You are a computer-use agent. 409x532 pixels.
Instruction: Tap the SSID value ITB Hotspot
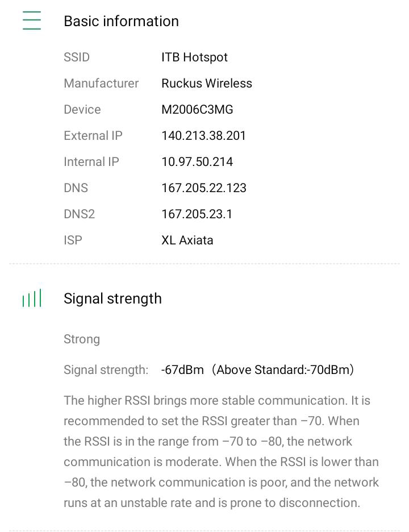coord(194,57)
